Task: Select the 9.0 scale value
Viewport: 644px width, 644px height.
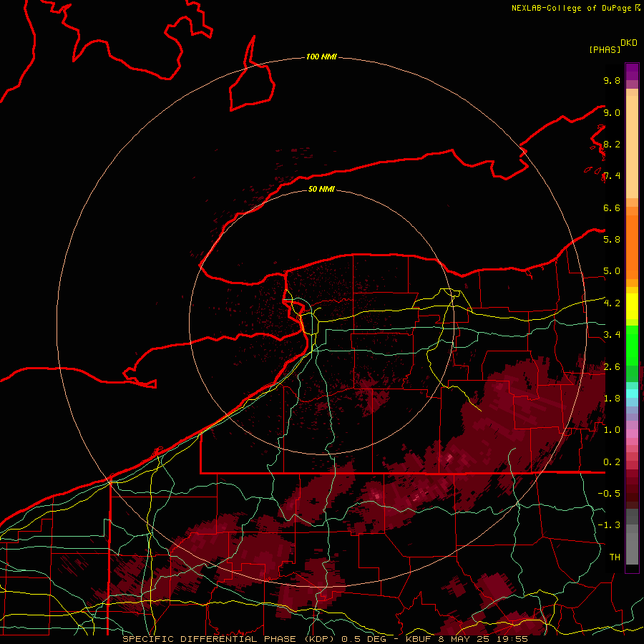Action: pos(612,112)
